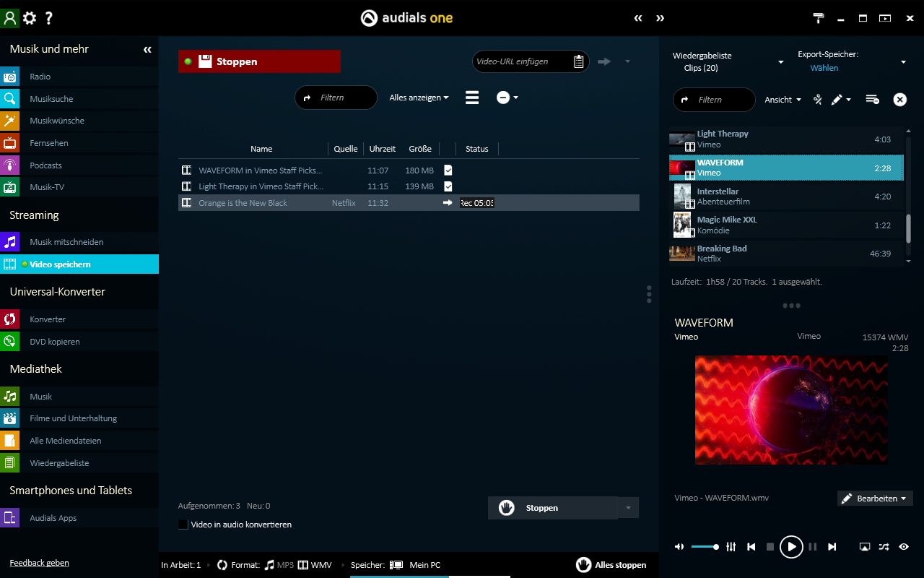Toggle checkbox for Light Therapy recording row
924x578 pixels.
coord(448,186)
